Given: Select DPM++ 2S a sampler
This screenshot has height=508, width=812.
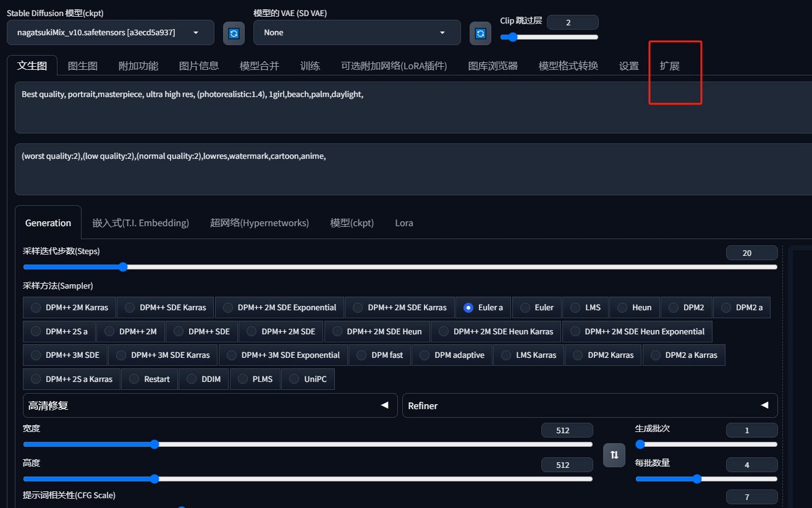Looking at the screenshot, I should (x=59, y=331).
